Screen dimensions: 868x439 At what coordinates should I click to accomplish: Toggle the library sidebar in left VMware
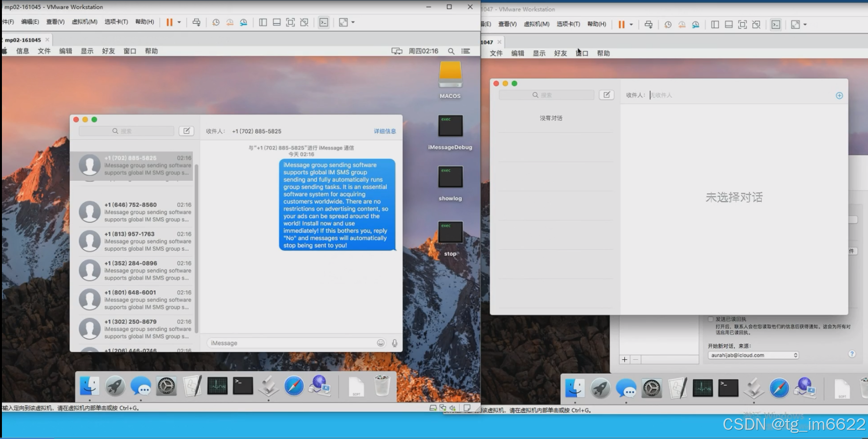click(x=263, y=22)
